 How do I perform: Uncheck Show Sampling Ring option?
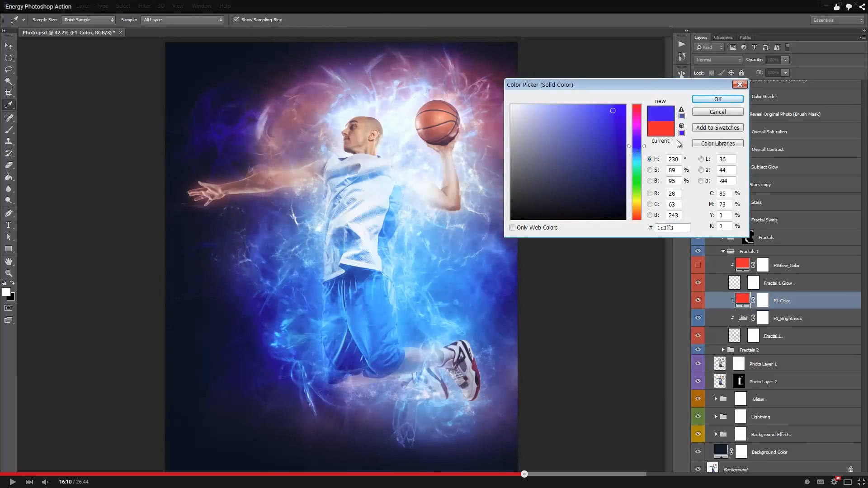pos(236,20)
